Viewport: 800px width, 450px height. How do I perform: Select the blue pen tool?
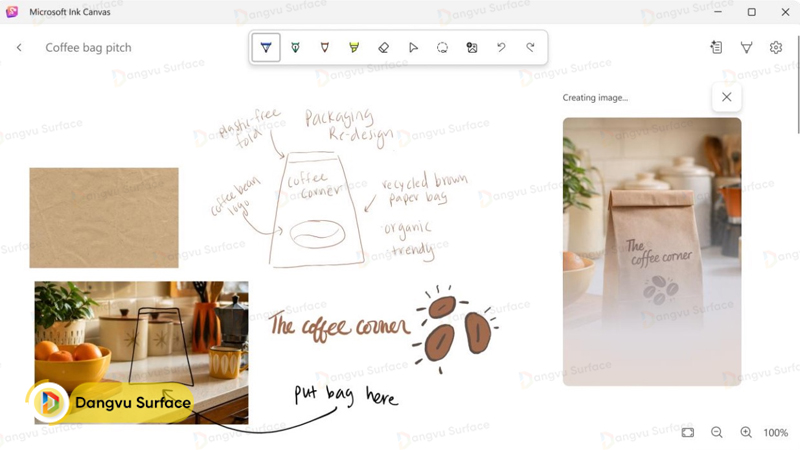(x=266, y=47)
